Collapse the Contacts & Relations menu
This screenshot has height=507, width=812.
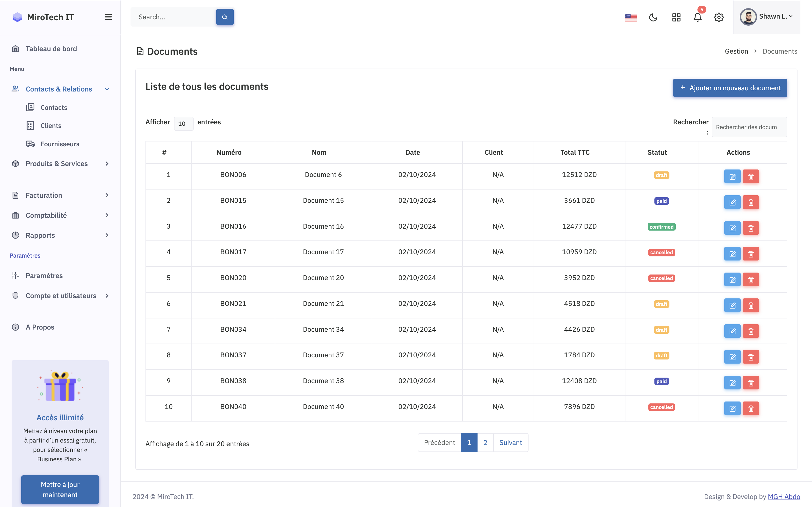[x=59, y=89]
